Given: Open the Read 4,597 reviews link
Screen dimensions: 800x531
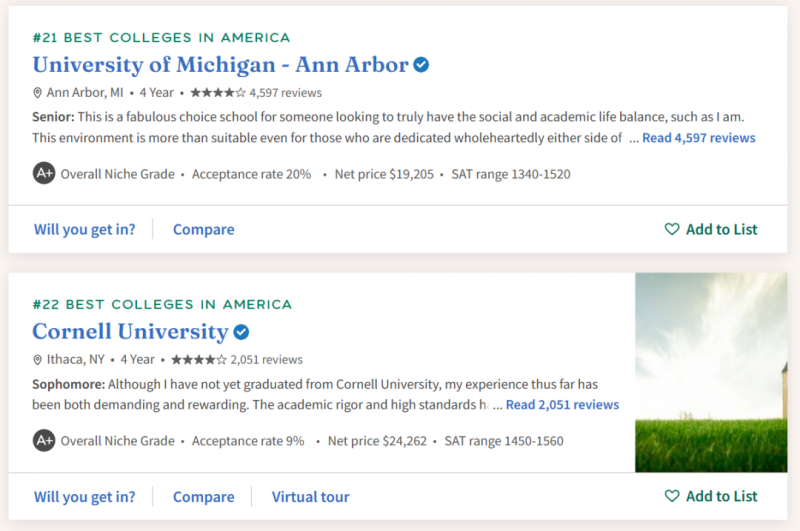Looking at the screenshot, I should pyautogui.click(x=698, y=138).
